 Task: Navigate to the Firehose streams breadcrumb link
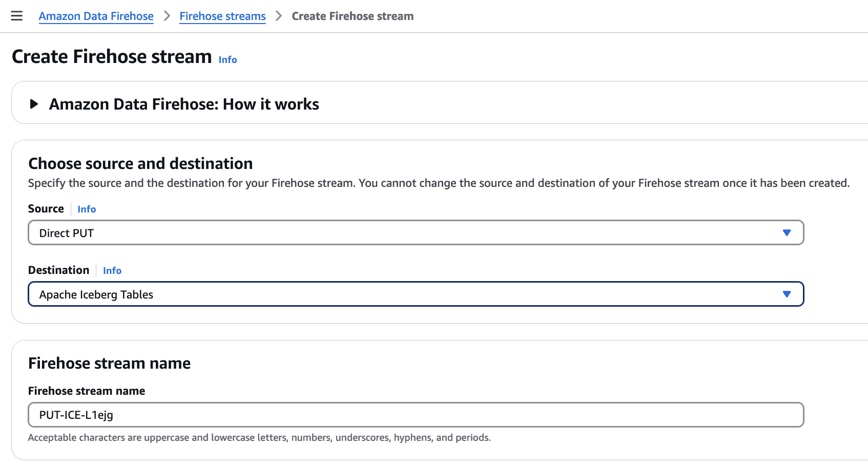[x=222, y=16]
